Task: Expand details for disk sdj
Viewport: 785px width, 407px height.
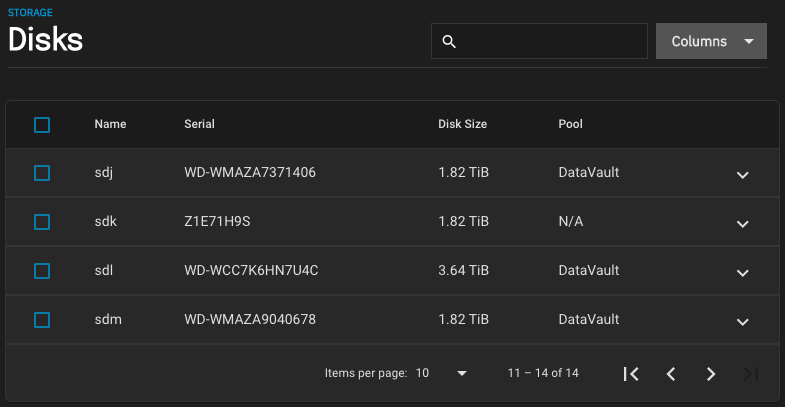Action: click(742, 175)
